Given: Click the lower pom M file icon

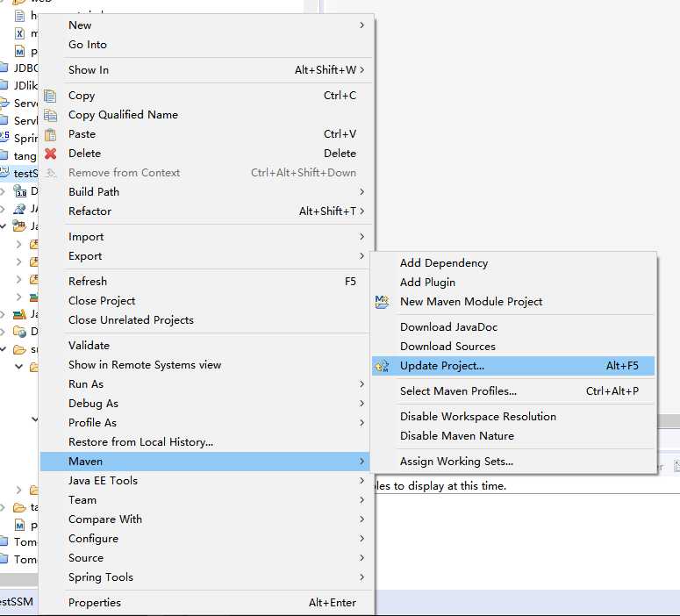Looking at the screenshot, I should [x=19, y=526].
